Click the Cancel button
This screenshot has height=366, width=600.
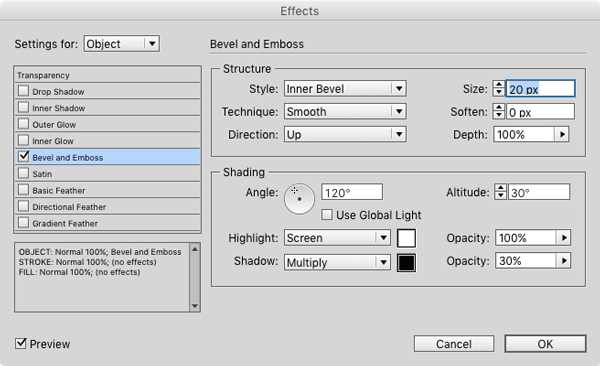pyautogui.click(x=454, y=344)
